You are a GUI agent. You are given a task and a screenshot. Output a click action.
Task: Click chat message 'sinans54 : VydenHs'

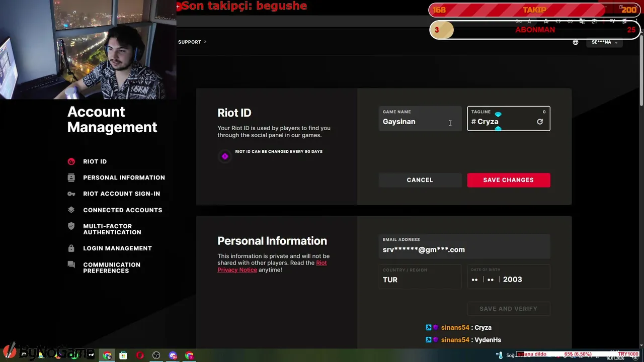463,340
